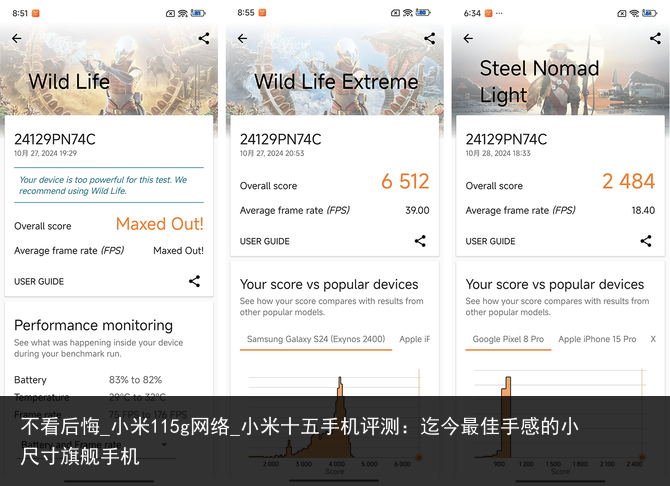Share from the Wild Life Extreme header
This screenshot has width=670, height=486.
[x=429, y=38]
